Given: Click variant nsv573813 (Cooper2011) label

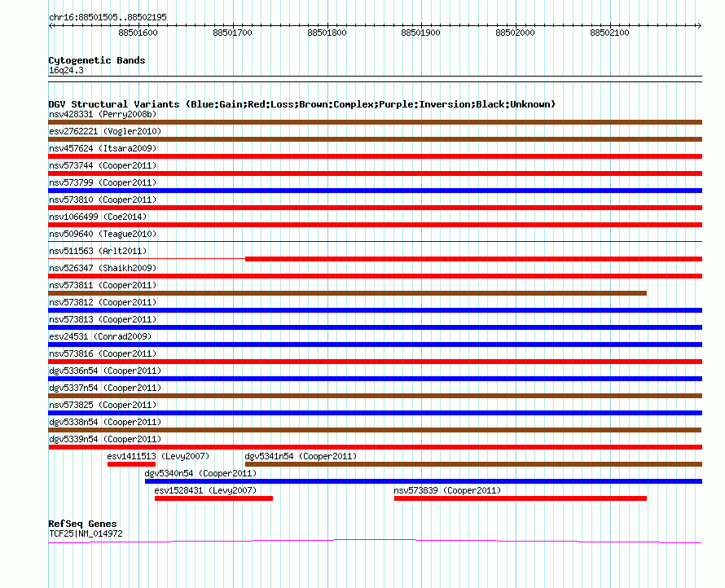Looking at the screenshot, I should point(103,319).
